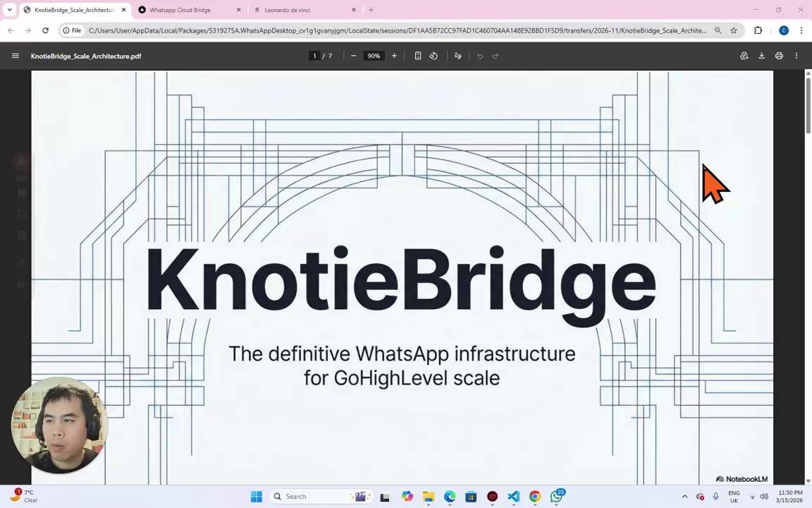Select the KnotieBridge_Scale_Architecture tab
The image size is (812, 508).
74,10
